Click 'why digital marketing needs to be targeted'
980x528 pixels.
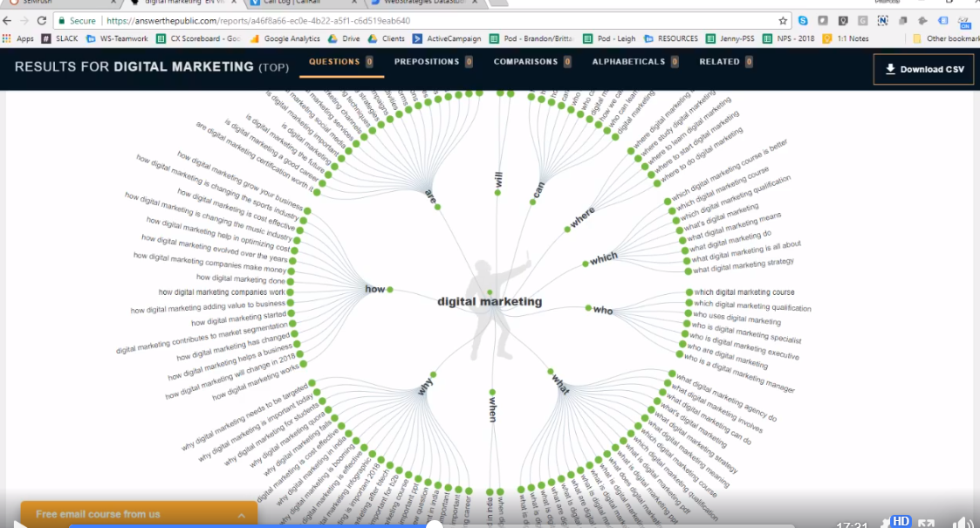(245, 417)
